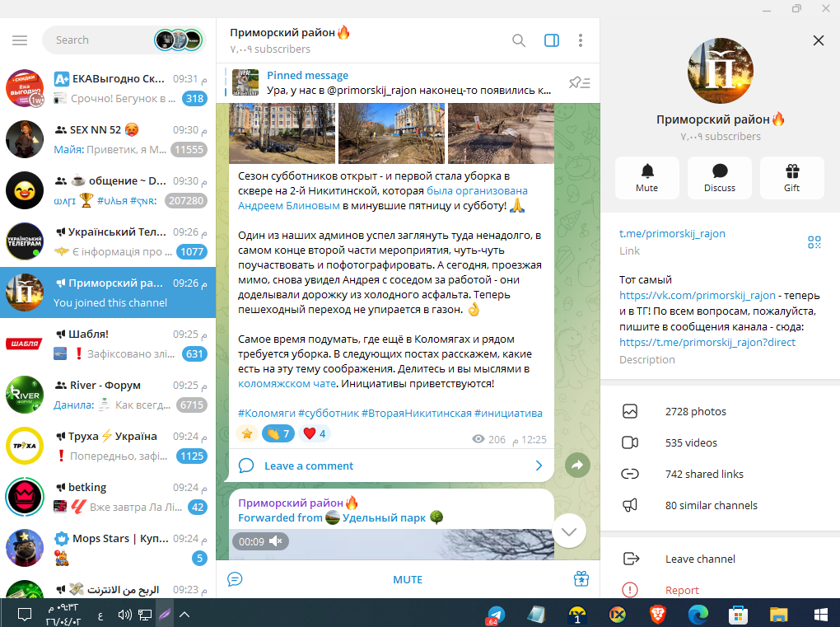Screen dimensions: 840x627
Task: Open Discuss speech bubble button
Action: [720, 178]
